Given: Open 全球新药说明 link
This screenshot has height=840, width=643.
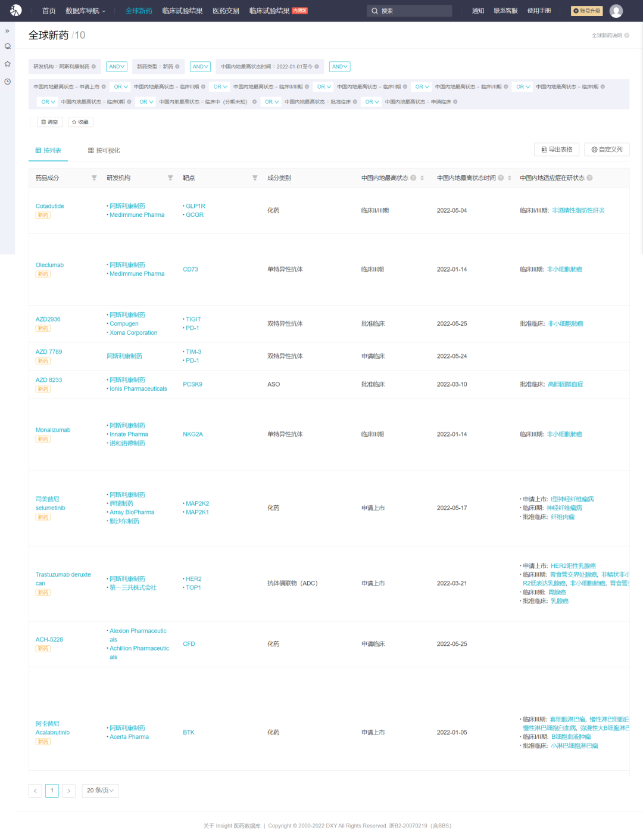Looking at the screenshot, I should click(607, 36).
